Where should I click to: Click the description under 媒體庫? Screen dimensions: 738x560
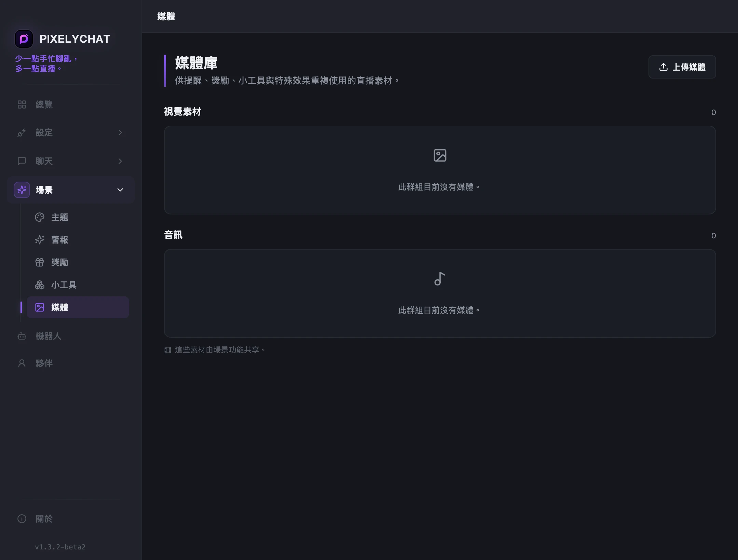pyautogui.click(x=287, y=81)
